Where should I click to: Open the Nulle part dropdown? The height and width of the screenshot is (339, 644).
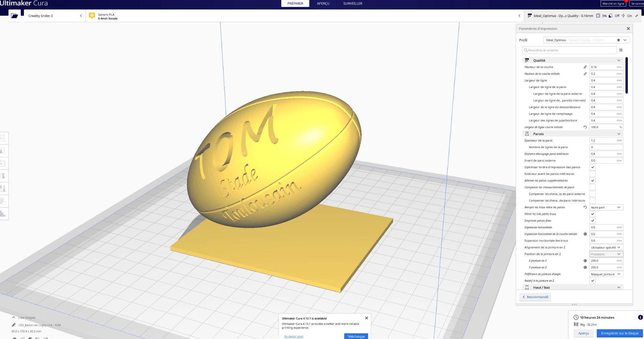(x=606, y=207)
